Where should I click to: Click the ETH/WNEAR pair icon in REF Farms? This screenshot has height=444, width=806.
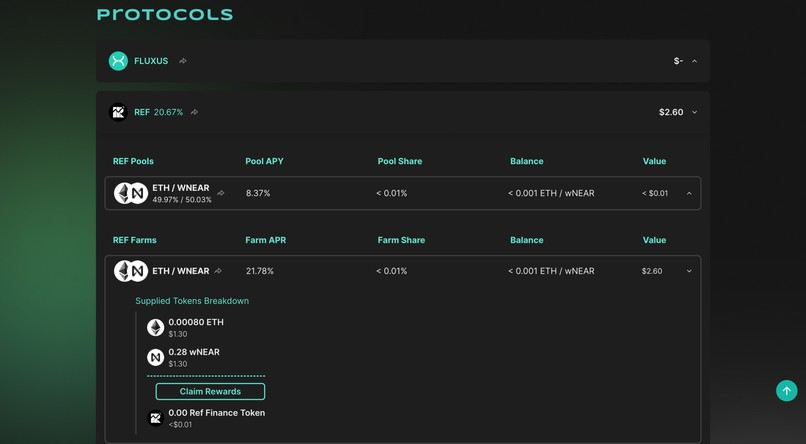pos(131,271)
